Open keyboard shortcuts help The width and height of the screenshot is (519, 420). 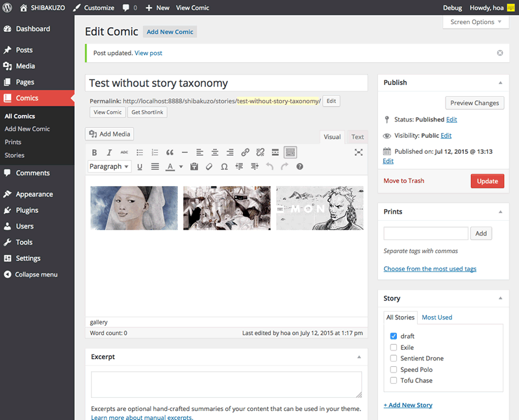point(299,167)
